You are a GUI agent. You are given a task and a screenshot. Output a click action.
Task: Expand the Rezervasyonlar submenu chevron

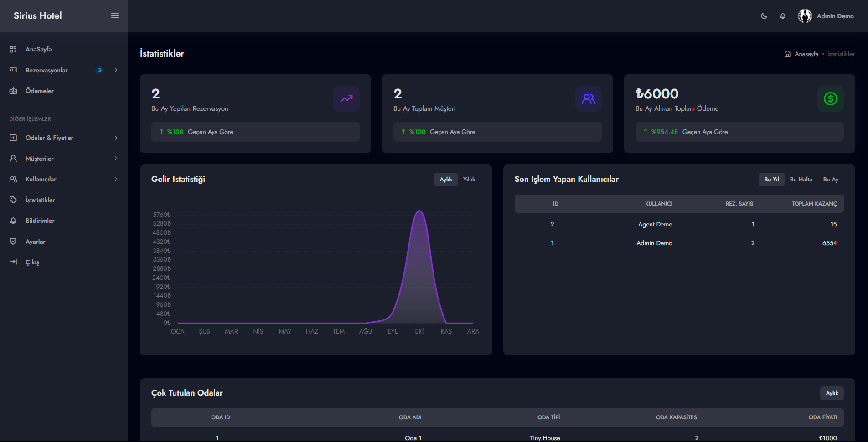(x=116, y=70)
